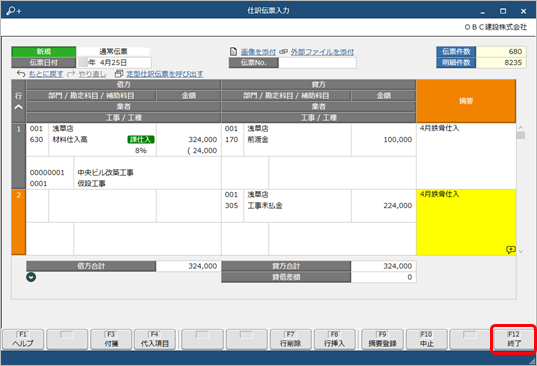Screen dimensions: 537x366
Task: Click the search plus icon in title bar
Action: point(13,11)
